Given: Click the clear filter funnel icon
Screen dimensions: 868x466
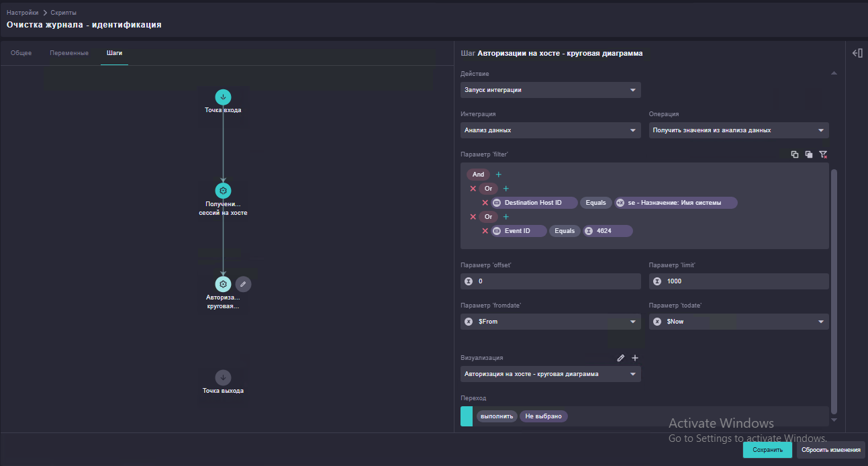Looking at the screenshot, I should [823, 154].
